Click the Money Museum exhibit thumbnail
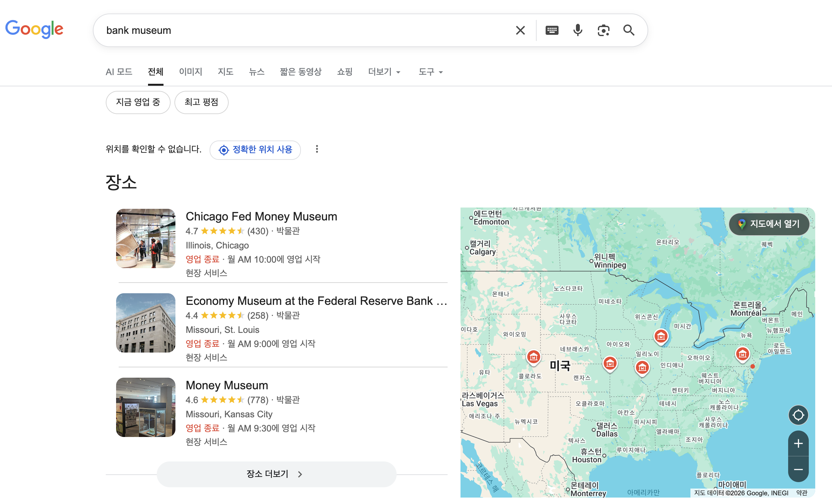This screenshot has height=504, width=832. [146, 407]
